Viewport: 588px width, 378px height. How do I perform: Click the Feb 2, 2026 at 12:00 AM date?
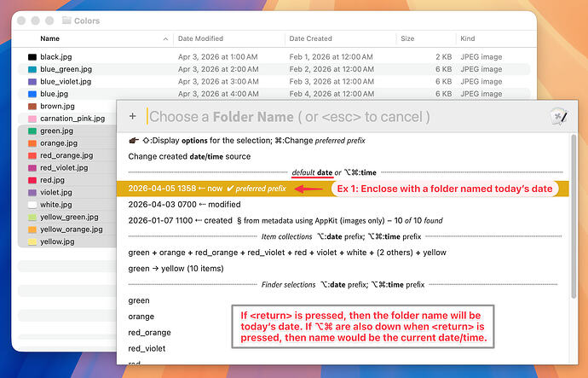[331, 69]
